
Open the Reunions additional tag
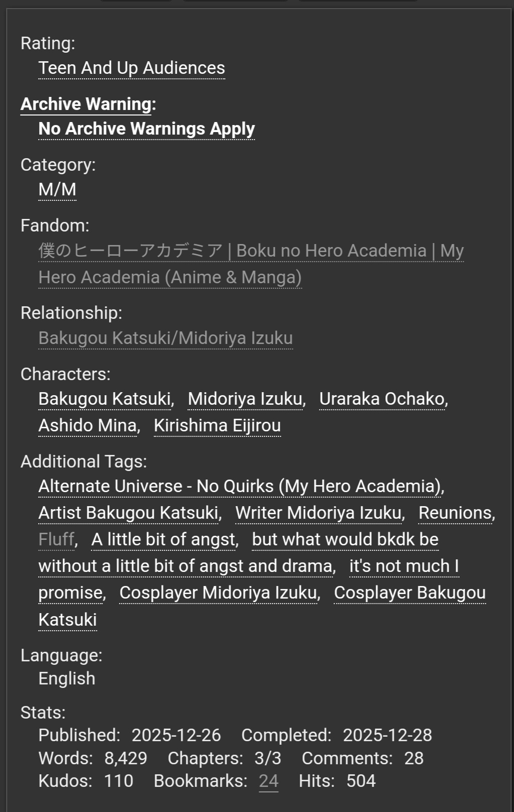pyautogui.click(x=455, y=513)
